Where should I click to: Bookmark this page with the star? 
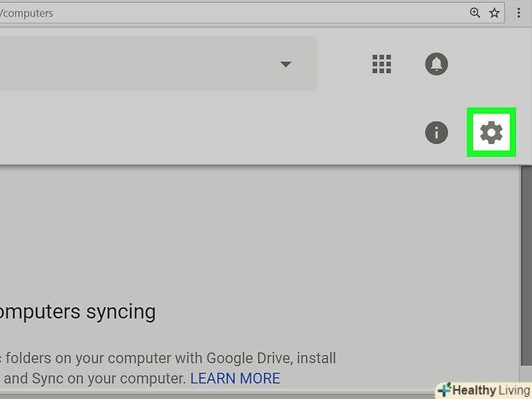click(495, 12)
